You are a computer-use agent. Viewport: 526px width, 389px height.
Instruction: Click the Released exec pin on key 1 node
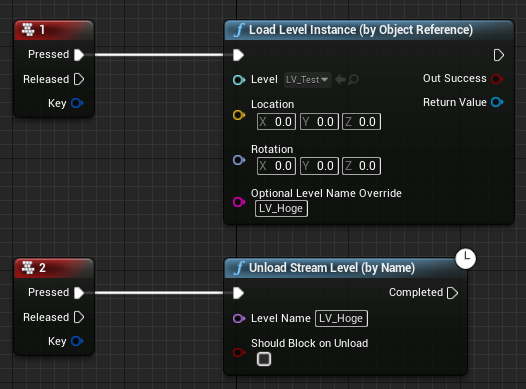[x=79, y=79]
